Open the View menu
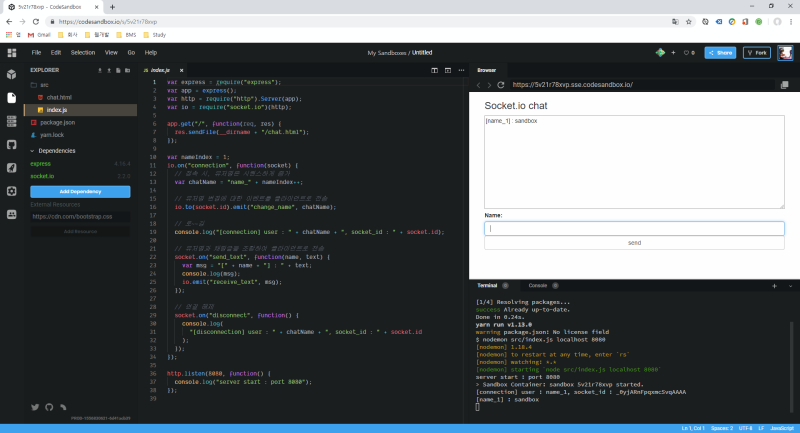The image size is (800, 433). [111, 53]
